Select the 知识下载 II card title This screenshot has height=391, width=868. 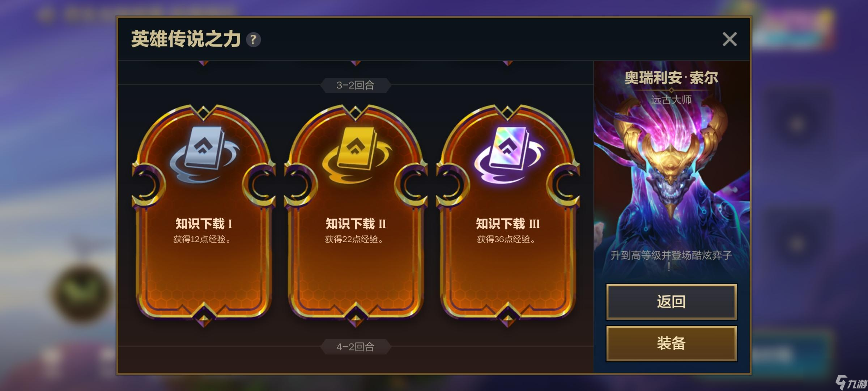[x=356, y=223]
